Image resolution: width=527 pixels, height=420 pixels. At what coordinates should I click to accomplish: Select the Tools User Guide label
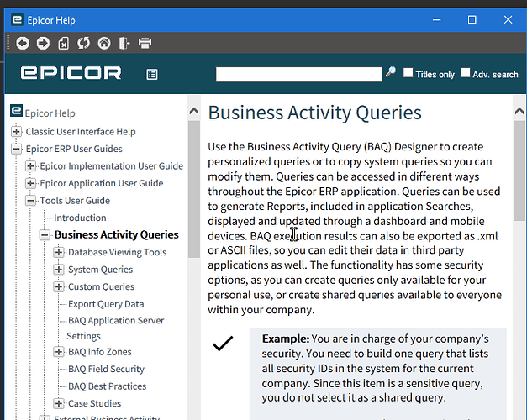pos(75,201)
